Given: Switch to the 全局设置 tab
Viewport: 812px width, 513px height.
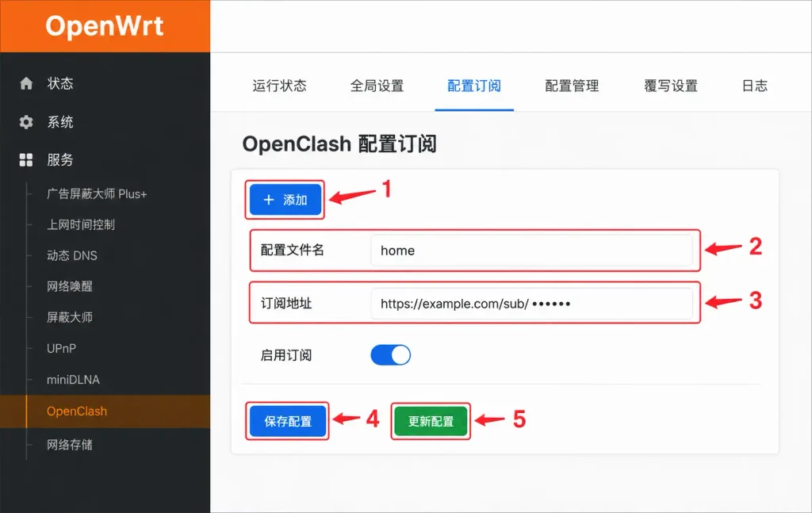Looking at the screenshot, I should tap(377, 86).
